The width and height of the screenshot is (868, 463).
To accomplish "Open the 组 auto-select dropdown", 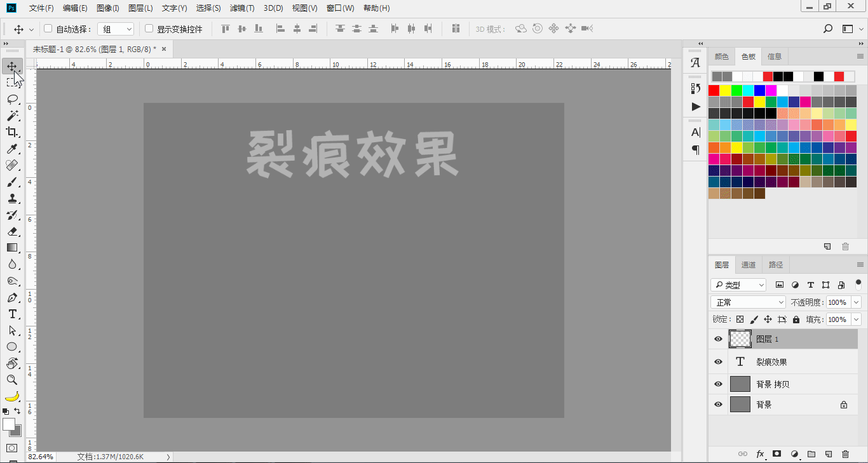I will (116, 29).
